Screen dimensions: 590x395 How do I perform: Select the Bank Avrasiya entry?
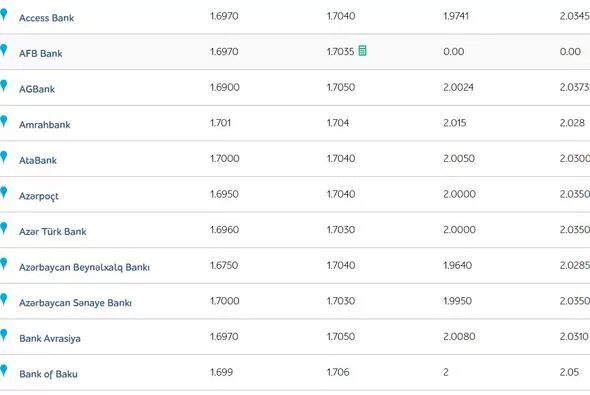(x=50, y=339)
